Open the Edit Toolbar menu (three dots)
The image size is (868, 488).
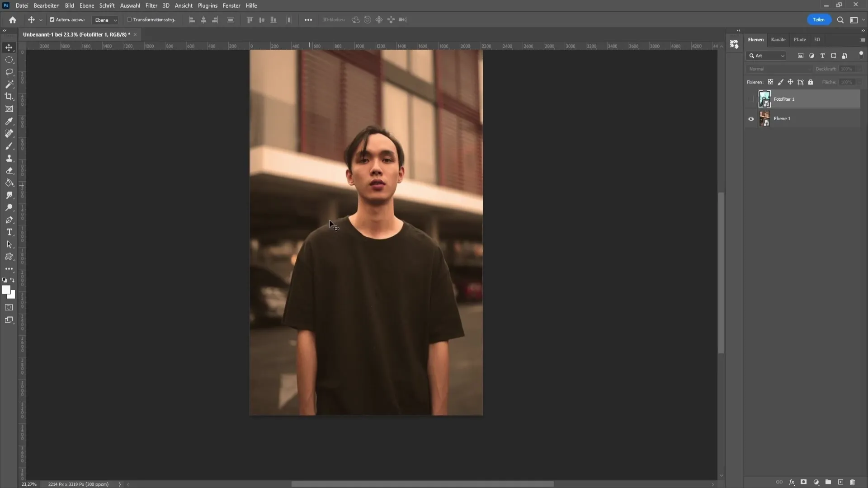click(9, 269)
